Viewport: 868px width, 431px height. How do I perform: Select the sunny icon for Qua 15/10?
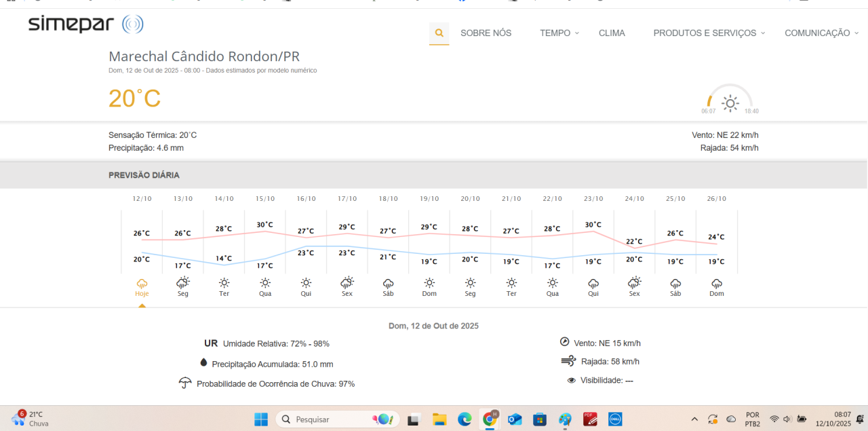265,283
